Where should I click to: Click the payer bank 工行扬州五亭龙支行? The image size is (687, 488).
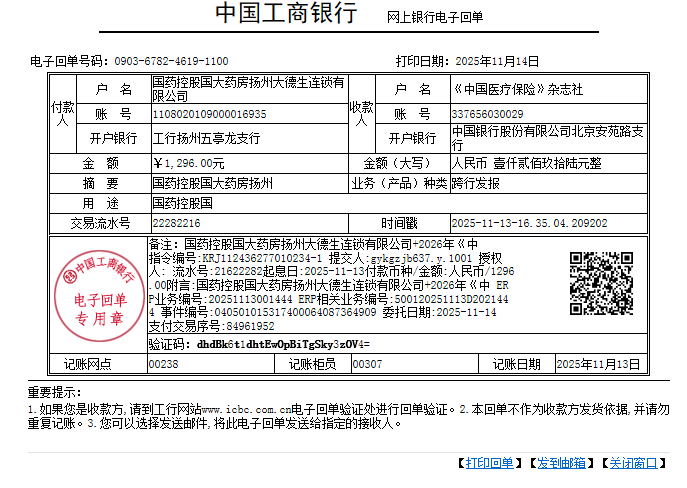206,138
